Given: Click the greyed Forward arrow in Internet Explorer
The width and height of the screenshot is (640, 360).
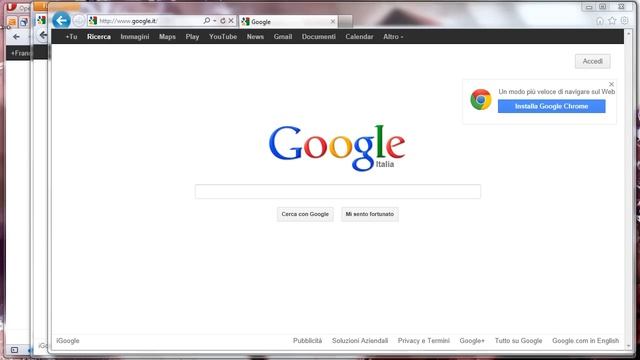Looking at the screenshot, I should (x=79, y=20).
